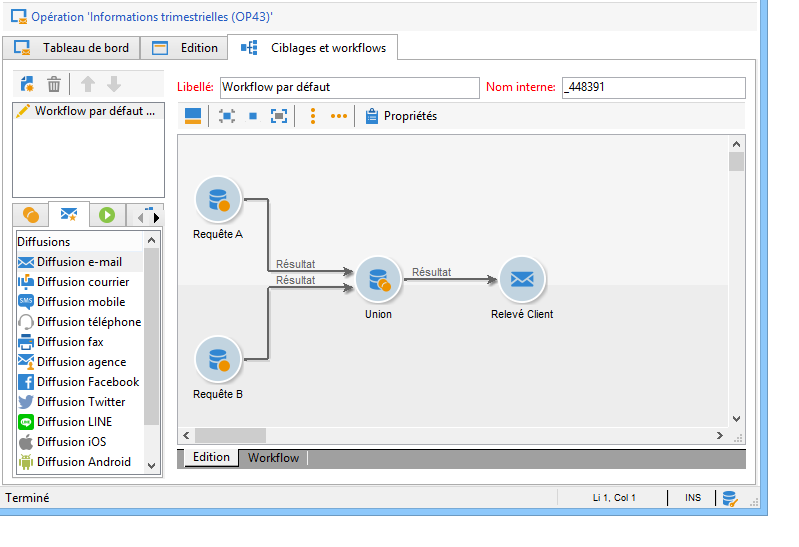Open workflow Propriétés
Image resolution: width=799 pixels, height=547 pixels.
point(402,116)
